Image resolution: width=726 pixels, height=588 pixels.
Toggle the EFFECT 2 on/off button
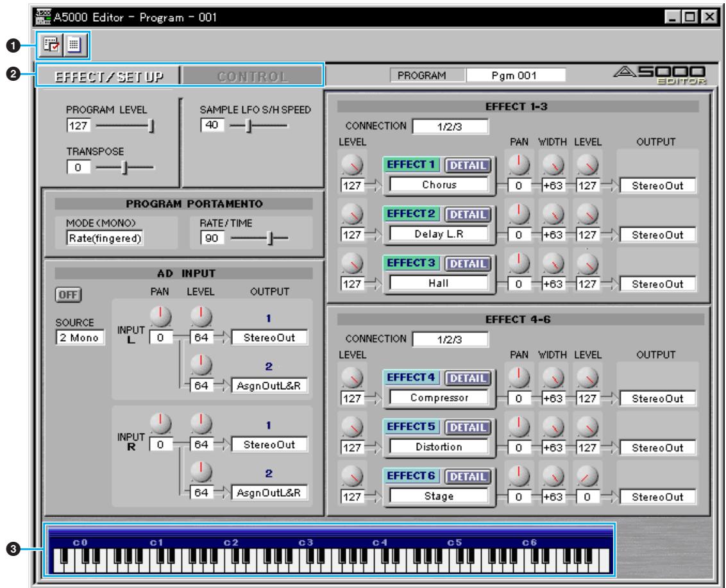click(x=411, y=214)
